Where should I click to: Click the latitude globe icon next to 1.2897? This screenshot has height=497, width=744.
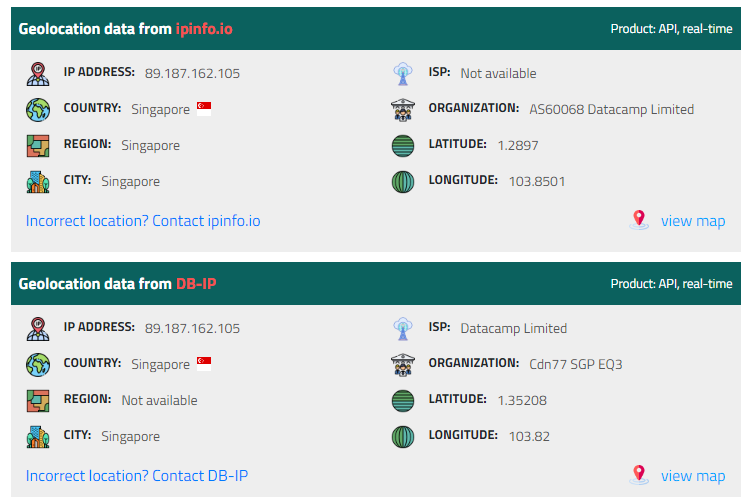click(402, 146)
